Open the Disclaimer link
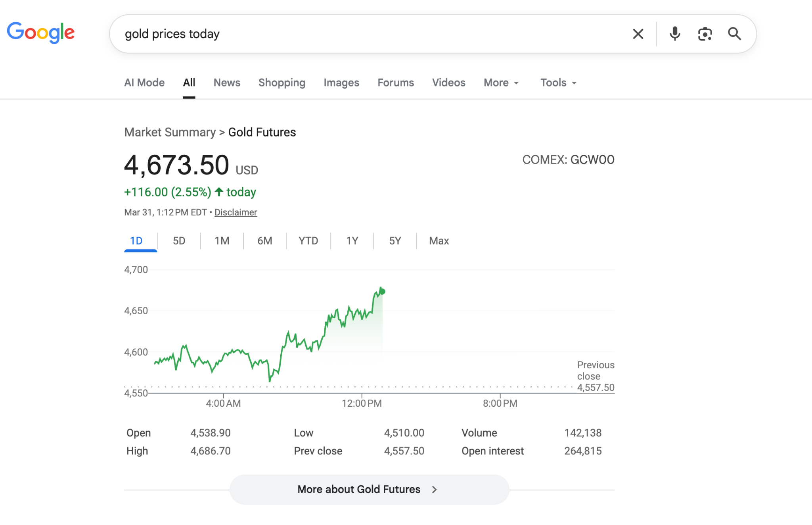The height and width of the screenshot is (525, 812). pyautogui.click(x=236, y=212)
